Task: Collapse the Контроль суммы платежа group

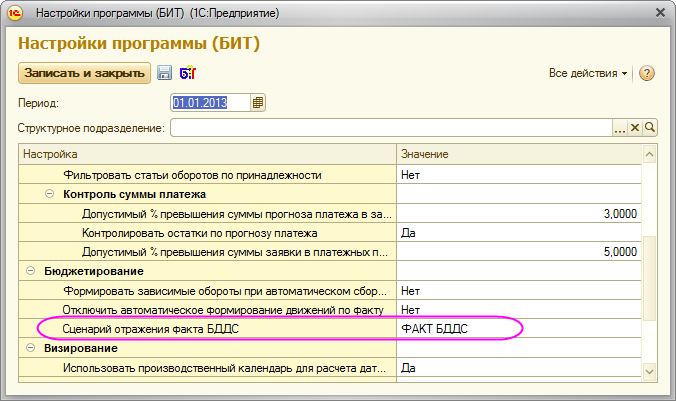Action: click(x=50, y=194)
